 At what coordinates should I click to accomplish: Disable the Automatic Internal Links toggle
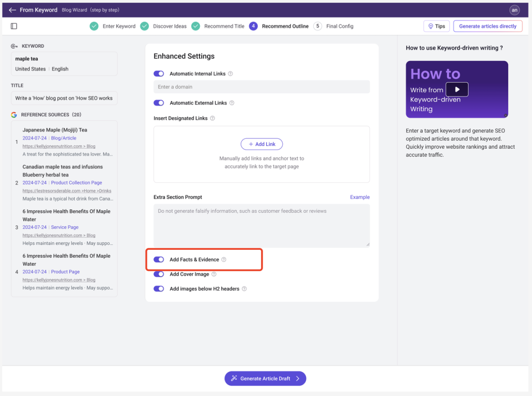(159, 74)
